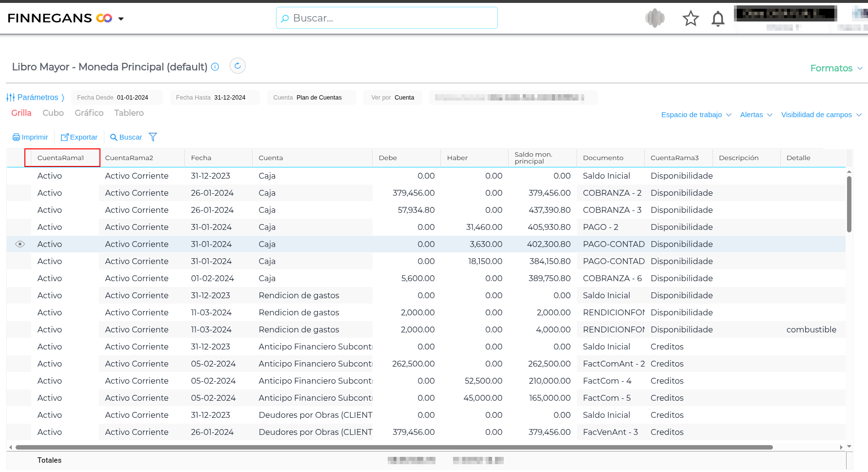Click the top Buscar search field

(387, 18)
